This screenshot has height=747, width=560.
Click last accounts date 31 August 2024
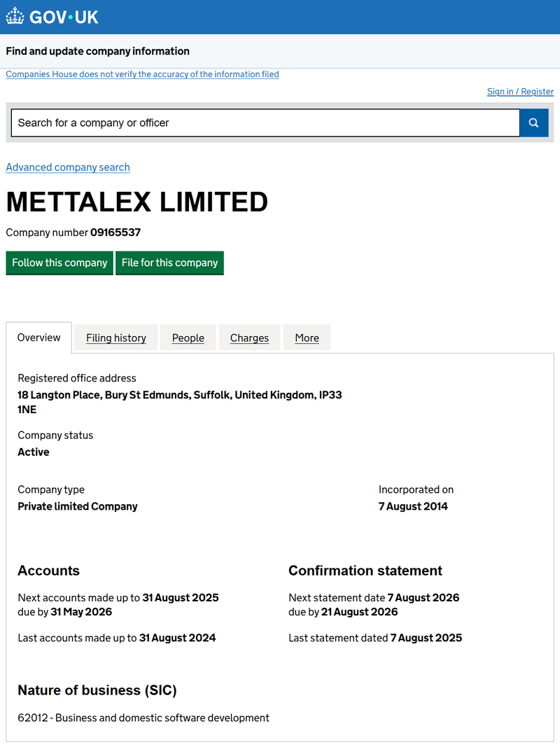click(x=177, y=638)
